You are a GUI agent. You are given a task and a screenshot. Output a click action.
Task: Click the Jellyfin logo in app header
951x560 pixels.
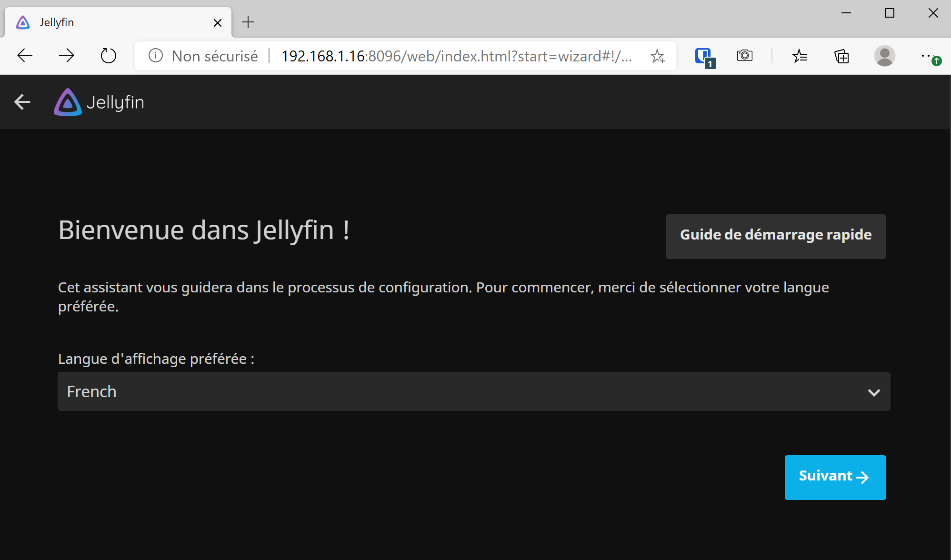99,102
